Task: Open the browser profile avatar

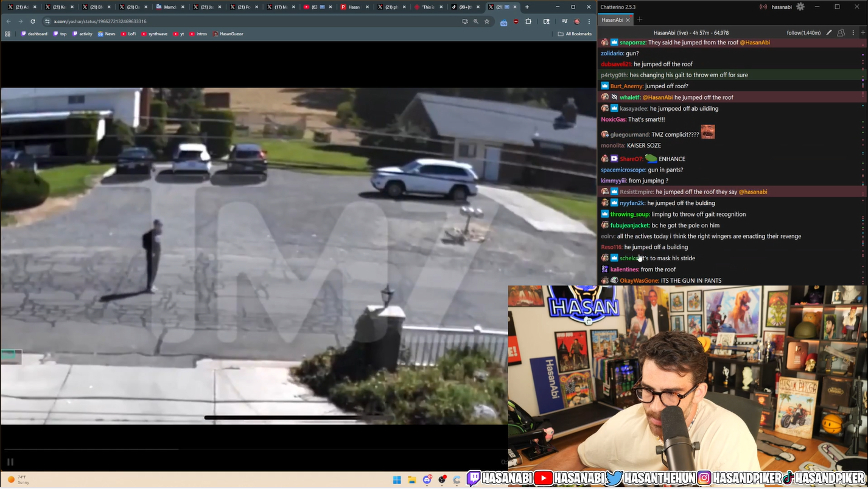Action: tap(577, 21)
